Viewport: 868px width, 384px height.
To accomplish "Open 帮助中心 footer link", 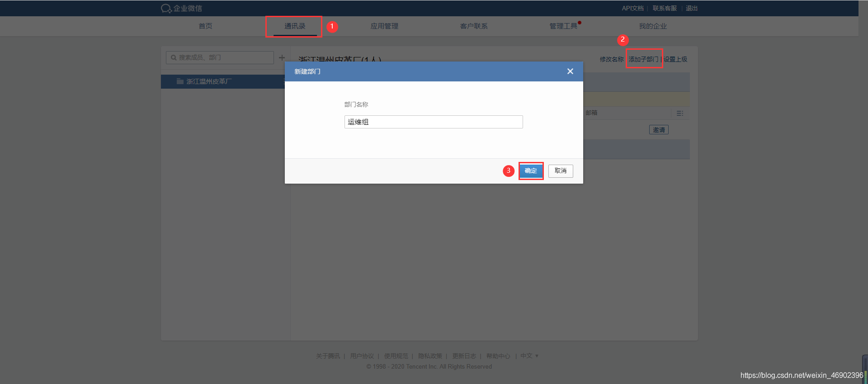I will [x=498, y=356].
